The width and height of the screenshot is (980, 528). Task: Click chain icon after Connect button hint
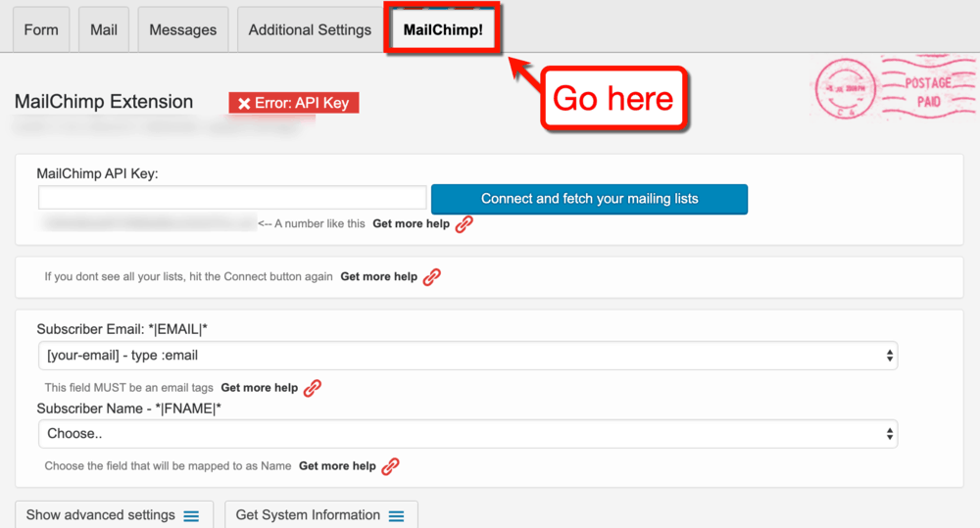click(x=432, y=277)
